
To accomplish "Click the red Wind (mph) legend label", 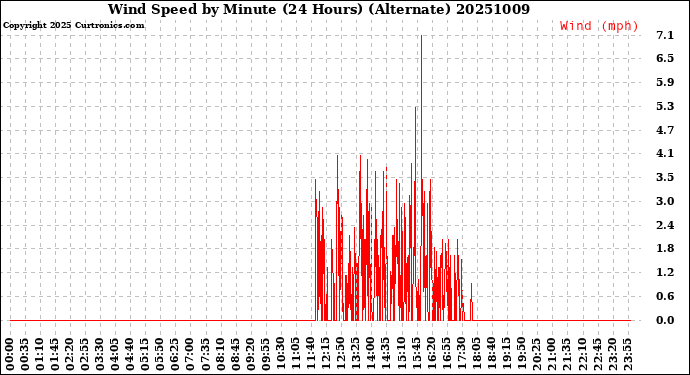I will click(x=599, y=26).
